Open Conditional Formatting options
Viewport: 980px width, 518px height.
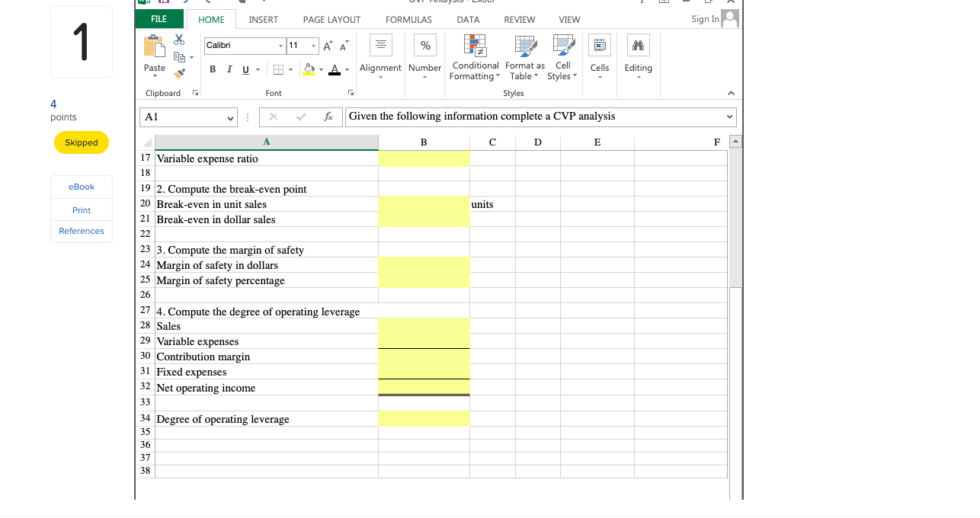coord(475,57)
